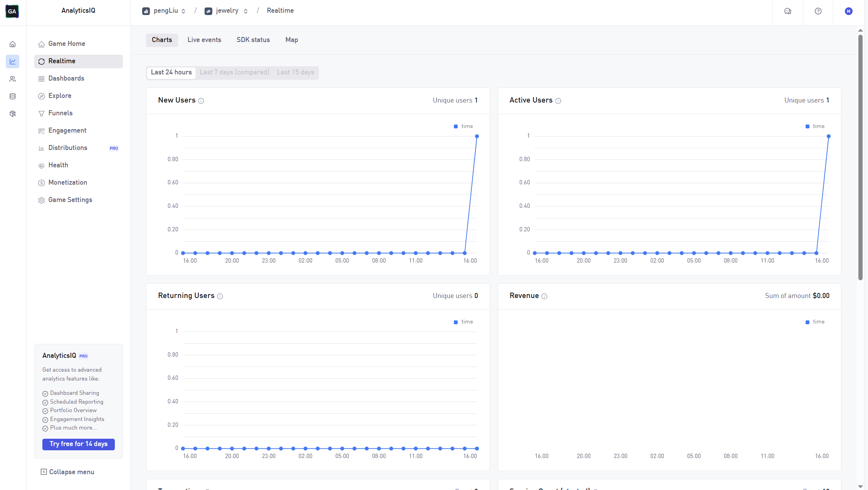The height and width of the screenshot is (490, 868).
Task: Select the analytics chart icon in left rail
Action: [x=13, y=62]
